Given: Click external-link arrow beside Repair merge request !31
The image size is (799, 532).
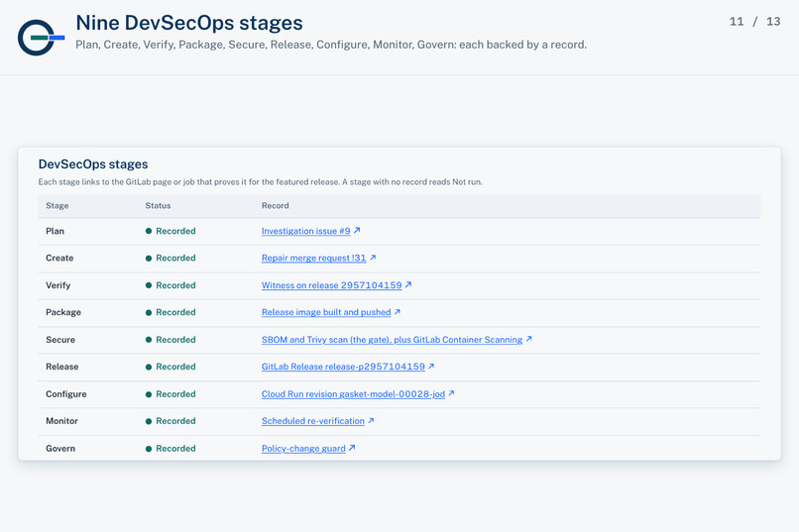Looking at the screenshot, I should click(373, 258).
